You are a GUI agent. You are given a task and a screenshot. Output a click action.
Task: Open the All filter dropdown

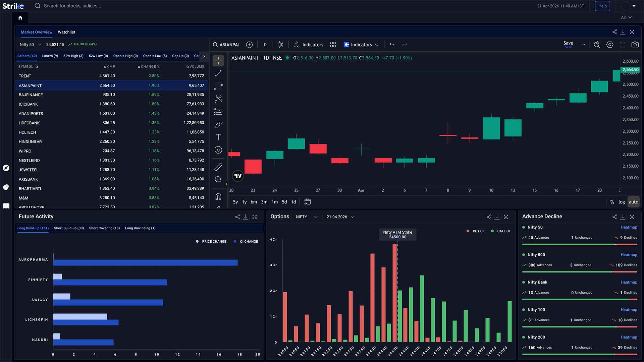click(626, 17)
